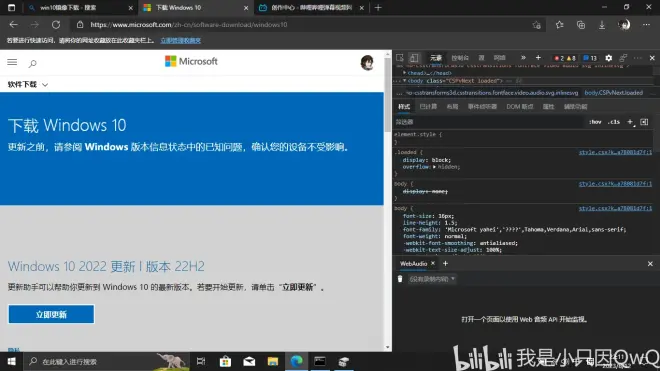Open browser Downloads panel
The height and width of the screenshot is (371, 660).
click(602, 25)
